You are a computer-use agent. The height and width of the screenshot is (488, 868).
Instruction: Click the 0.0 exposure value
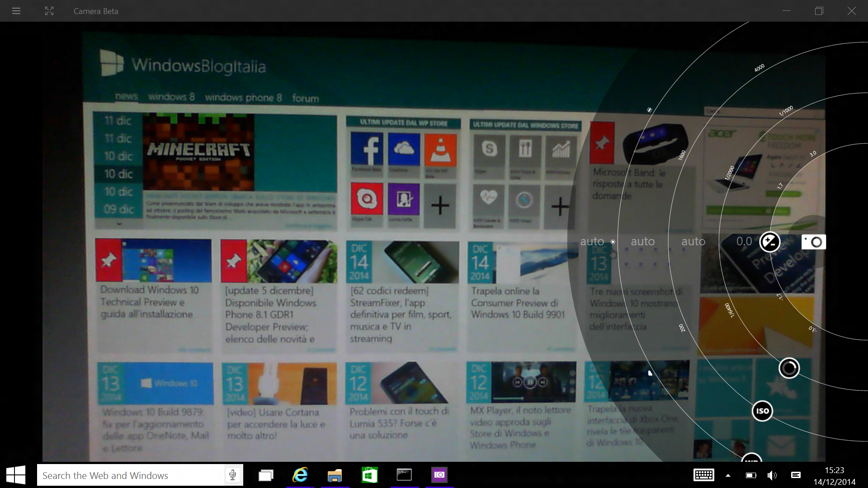pos(744,242)
